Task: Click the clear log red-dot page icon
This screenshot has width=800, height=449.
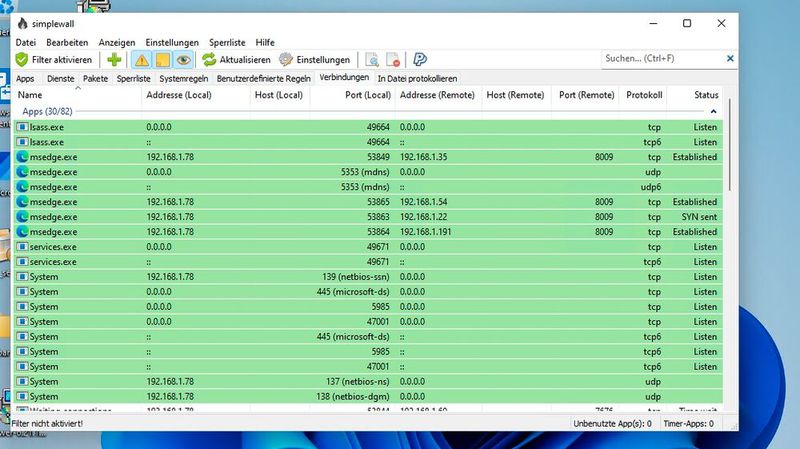Action: click(393, 60)
